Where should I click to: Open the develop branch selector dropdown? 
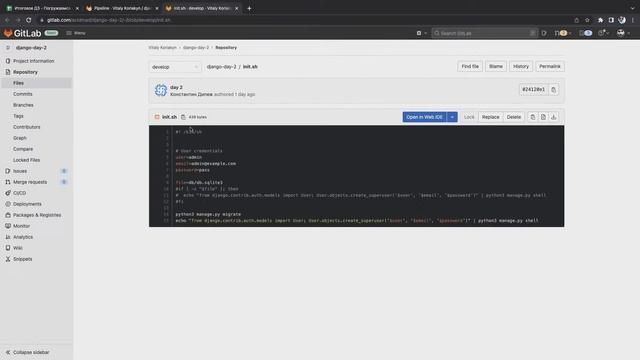[x=174, y=67]
